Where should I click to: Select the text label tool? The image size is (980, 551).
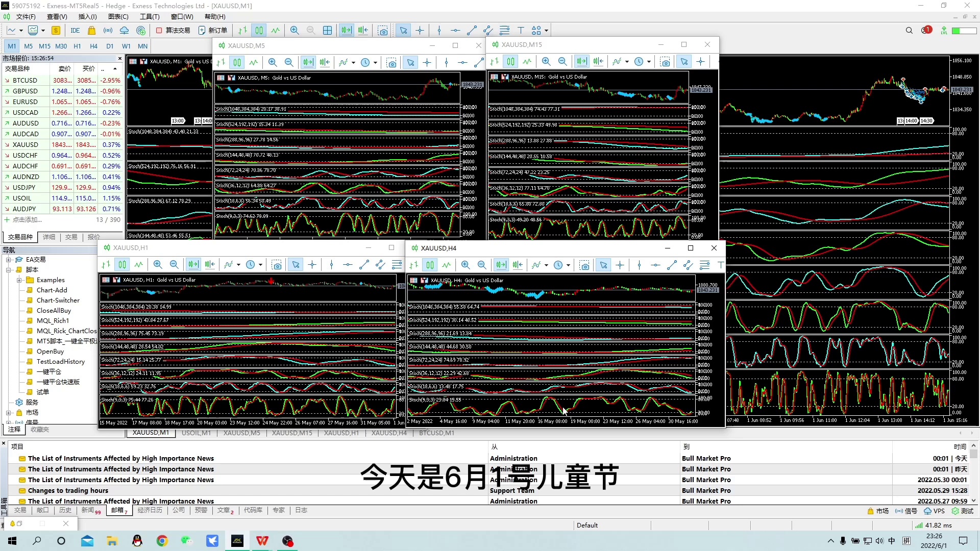[521, 31]
